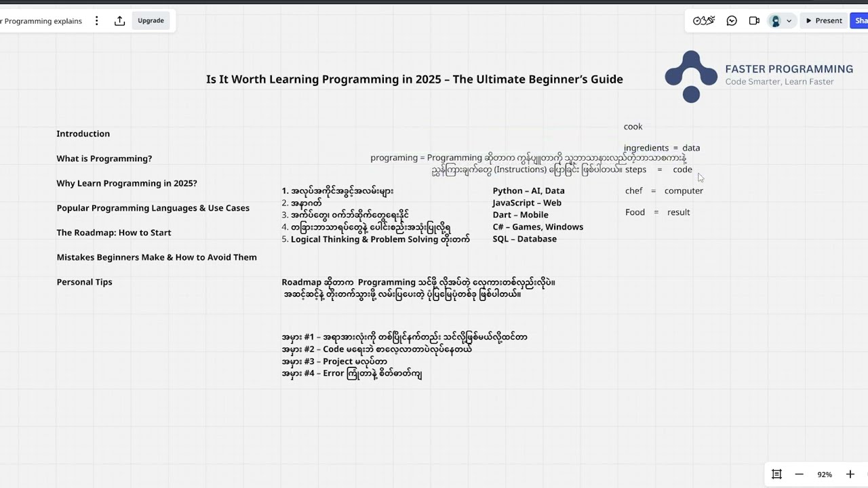Click the 'SQL – Database' line
The width and height of the screenshot is (868, 488).
tap(524, 239)
